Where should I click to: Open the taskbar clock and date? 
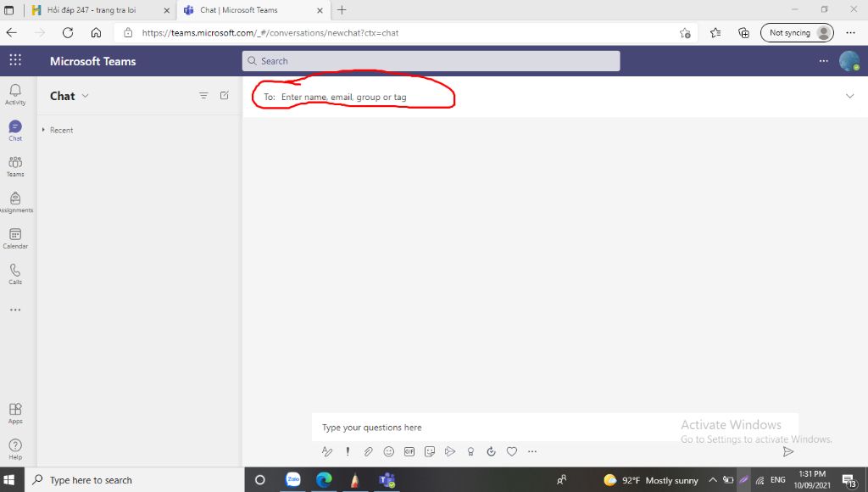pyautogui.click(x=812, y=480)
